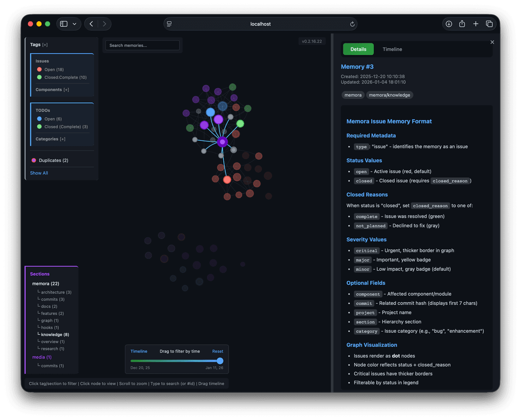
Task: Open a new tab with plus icon
Action: pos(476,24)
